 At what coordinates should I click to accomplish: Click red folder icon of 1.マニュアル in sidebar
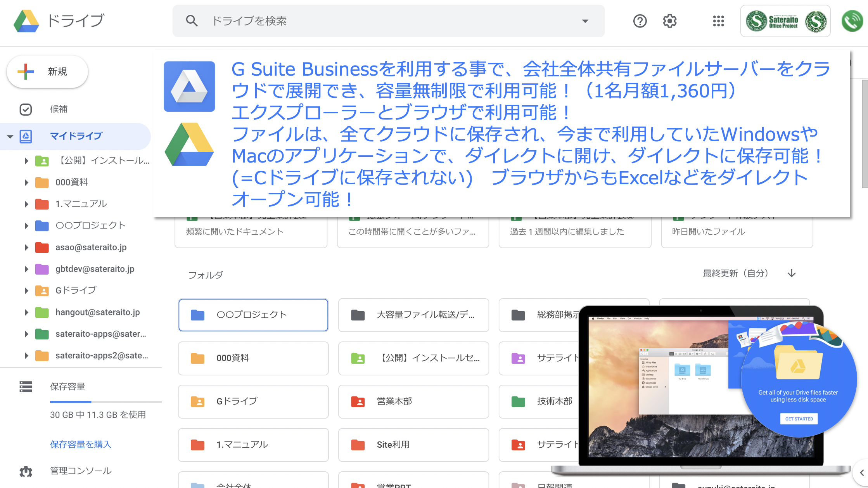(42, 204)
